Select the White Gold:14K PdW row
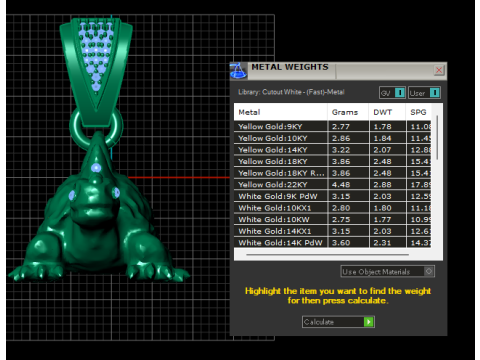 pyautogui.click(x=332, y=243)
